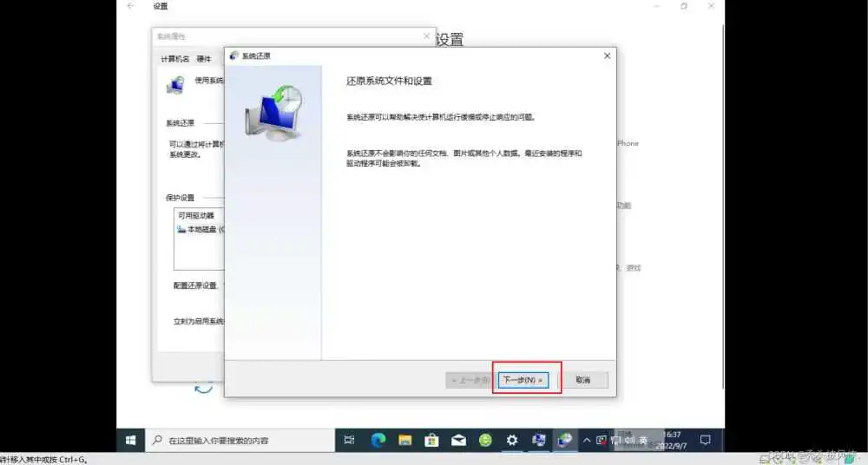868x465 pixels.
Task: Close the 系统属性 dialog behind
Action: (426, 36)
